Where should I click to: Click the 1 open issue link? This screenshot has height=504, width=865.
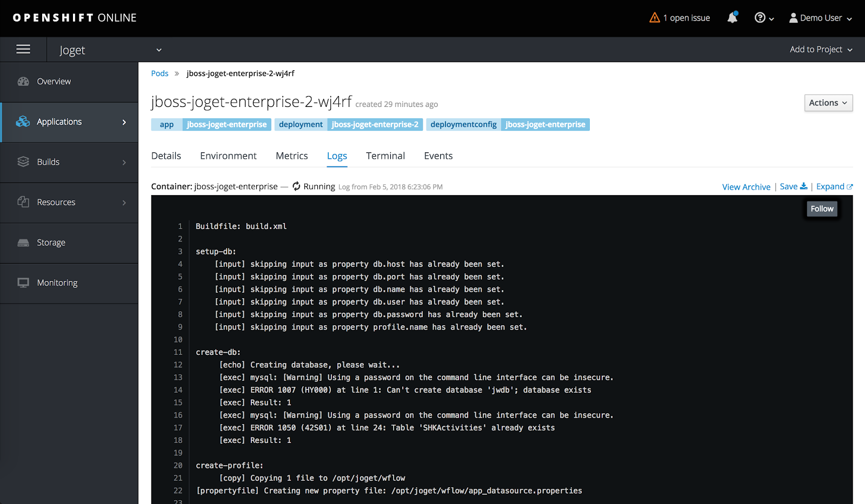click(x=680, y=18)
